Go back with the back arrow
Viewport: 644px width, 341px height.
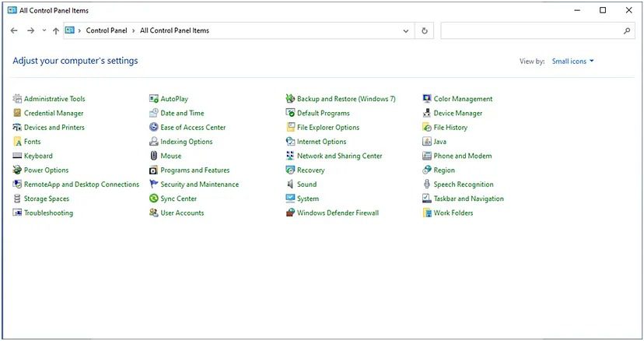(x=14, y=30)
